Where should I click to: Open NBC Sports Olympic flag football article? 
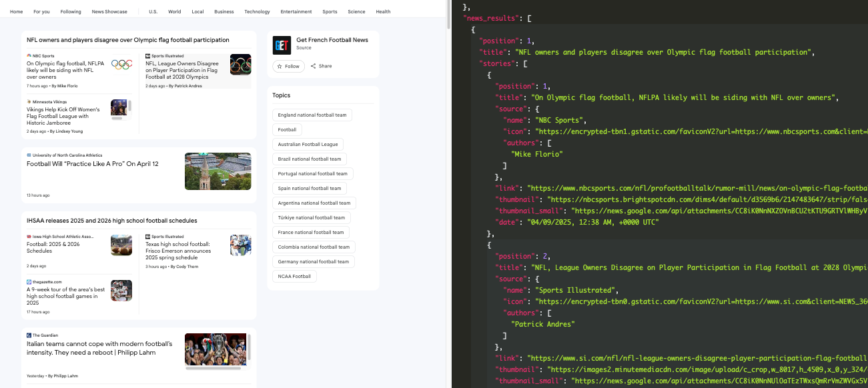65,70
